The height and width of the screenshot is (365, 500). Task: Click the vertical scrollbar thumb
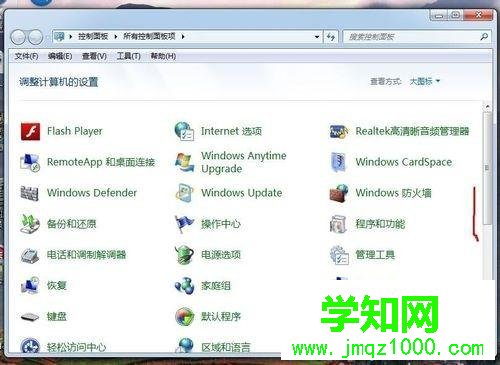click(x=487, y=168)
